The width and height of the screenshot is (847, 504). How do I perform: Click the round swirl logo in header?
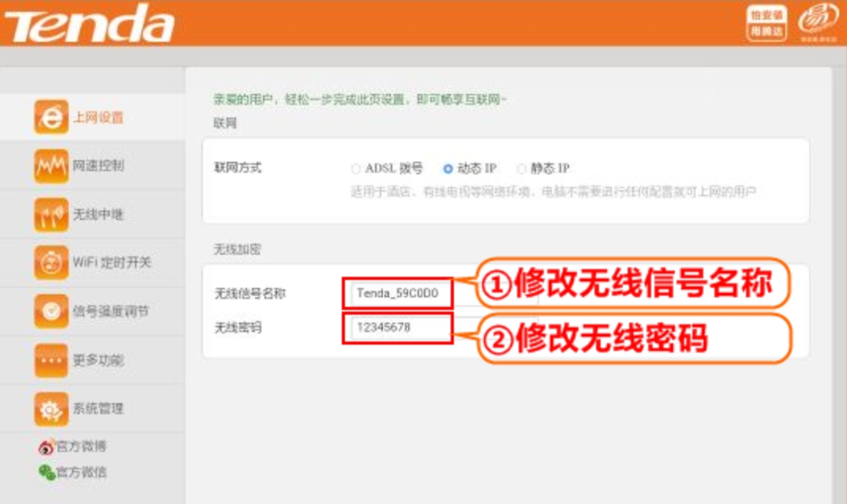click(x=819, y=21)
